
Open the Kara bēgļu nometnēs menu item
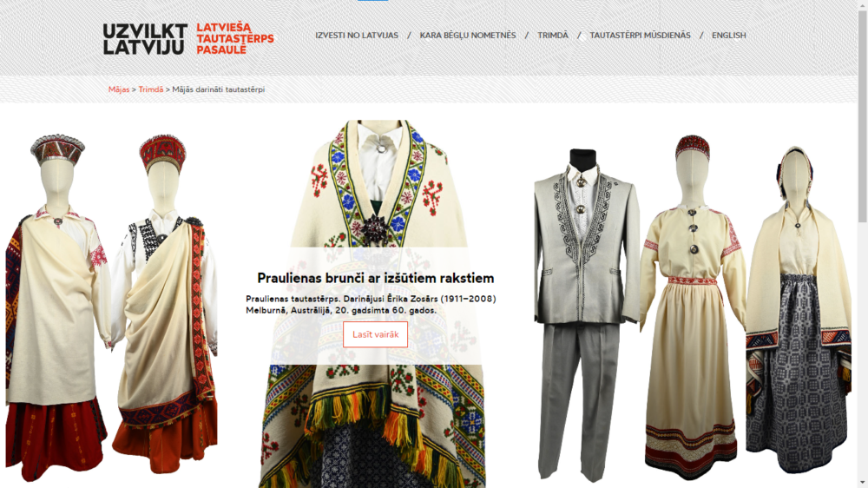click(x=467, y=36)
